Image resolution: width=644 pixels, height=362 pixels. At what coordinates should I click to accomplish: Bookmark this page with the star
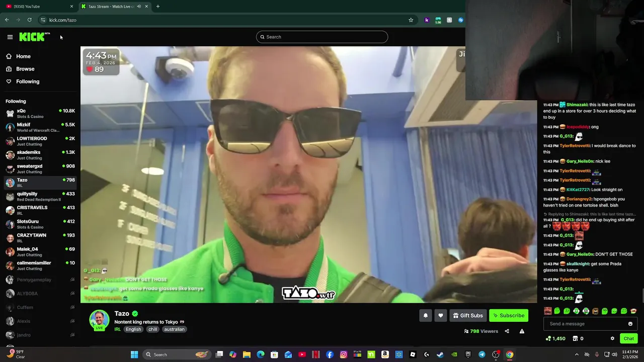coord(411,20)
